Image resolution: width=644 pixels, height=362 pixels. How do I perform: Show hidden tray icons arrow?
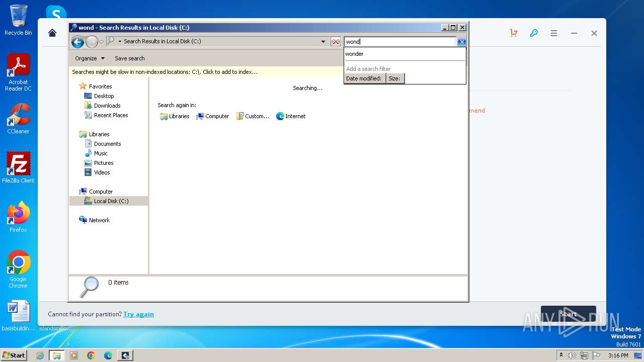tap(561, 355)
